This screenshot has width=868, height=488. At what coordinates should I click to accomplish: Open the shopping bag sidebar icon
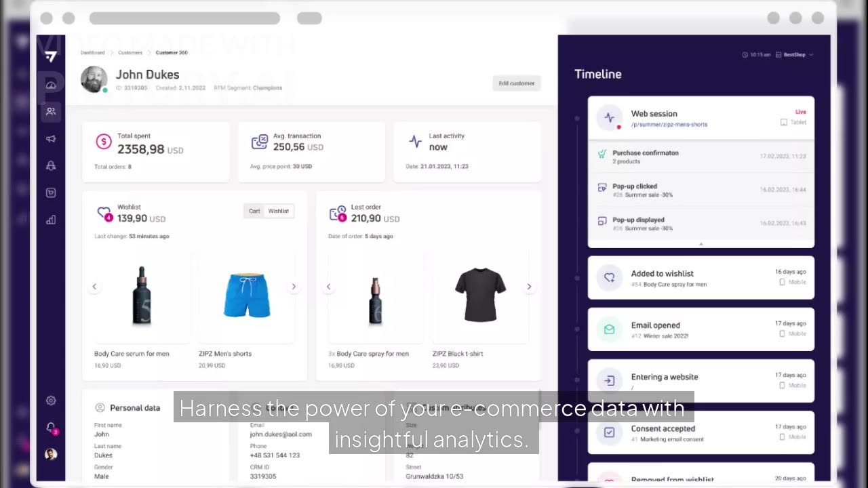(51, 192)
